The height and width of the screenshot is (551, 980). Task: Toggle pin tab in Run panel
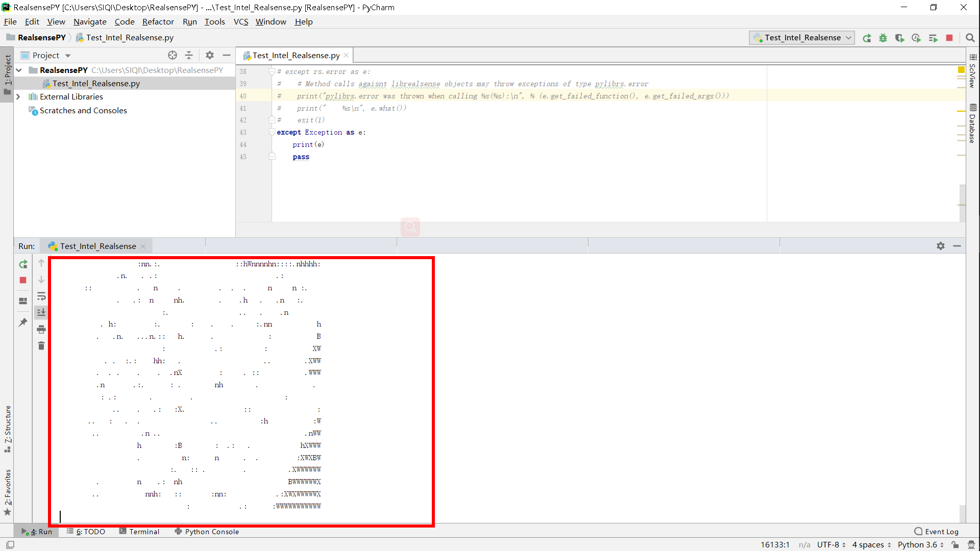tap(23, 322)
